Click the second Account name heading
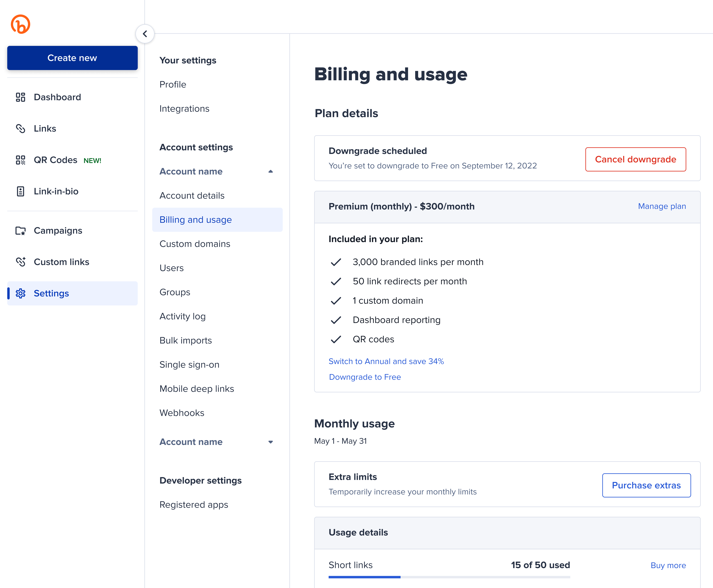This screenshot has width=713, height=588. pyautogui.click(x=191, y=442)
